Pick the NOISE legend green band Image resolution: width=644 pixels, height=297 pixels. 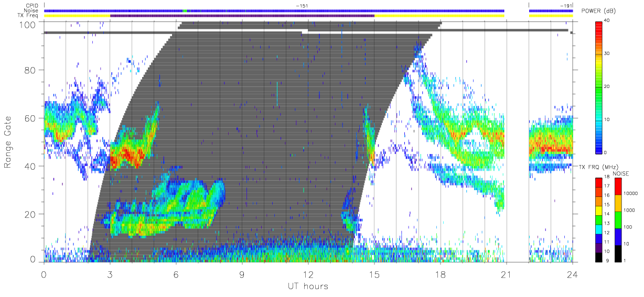pyautogui.click(x=618, y=219)
